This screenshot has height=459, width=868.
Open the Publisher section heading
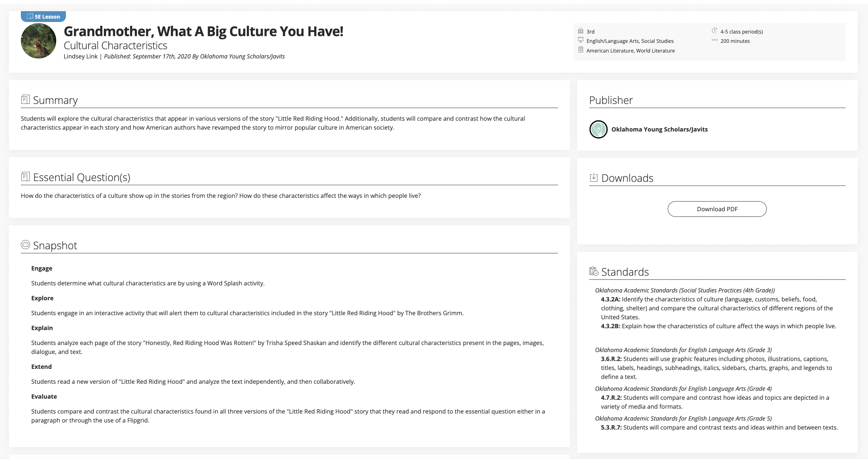[x=611, y=100]
